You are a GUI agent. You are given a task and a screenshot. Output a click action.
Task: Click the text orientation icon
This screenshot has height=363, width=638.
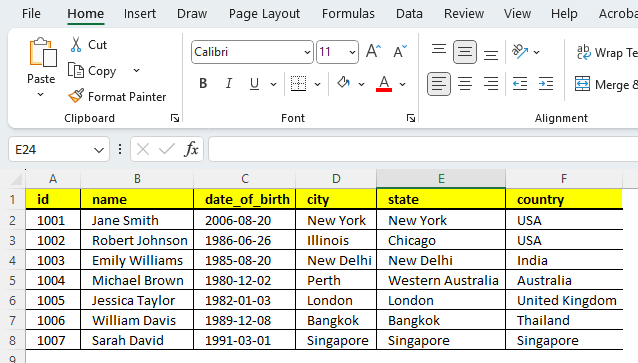(520, 52)
